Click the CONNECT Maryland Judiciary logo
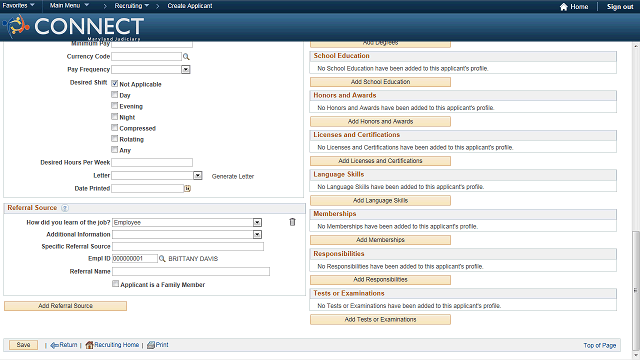 pyautogui.click(x=73, y=27)
